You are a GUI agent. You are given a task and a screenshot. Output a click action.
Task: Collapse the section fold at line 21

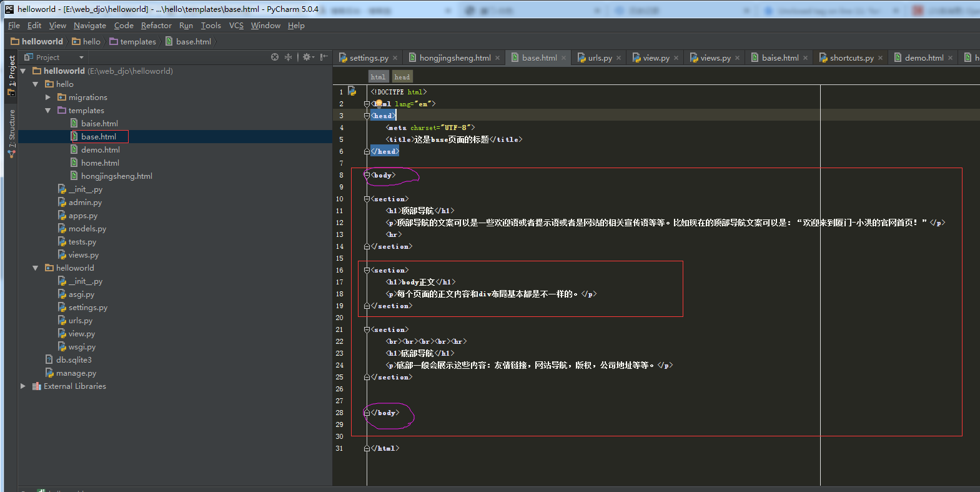coord(367,329)
